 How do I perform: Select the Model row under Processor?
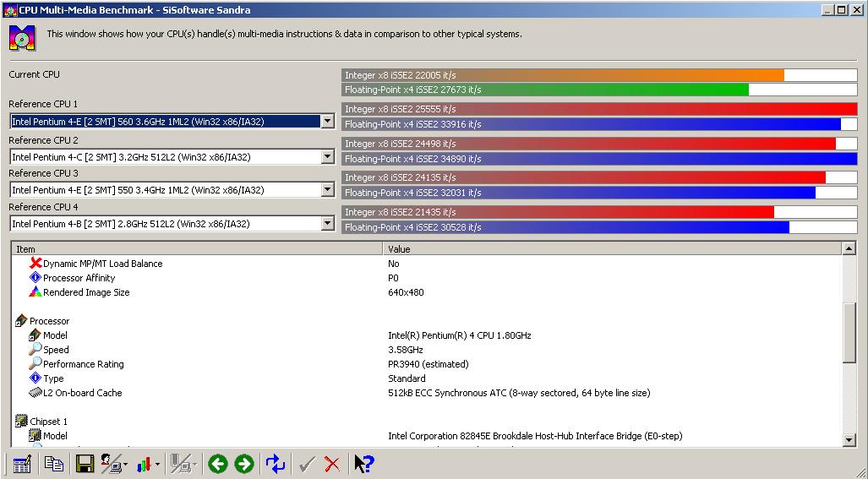point(426,335)
